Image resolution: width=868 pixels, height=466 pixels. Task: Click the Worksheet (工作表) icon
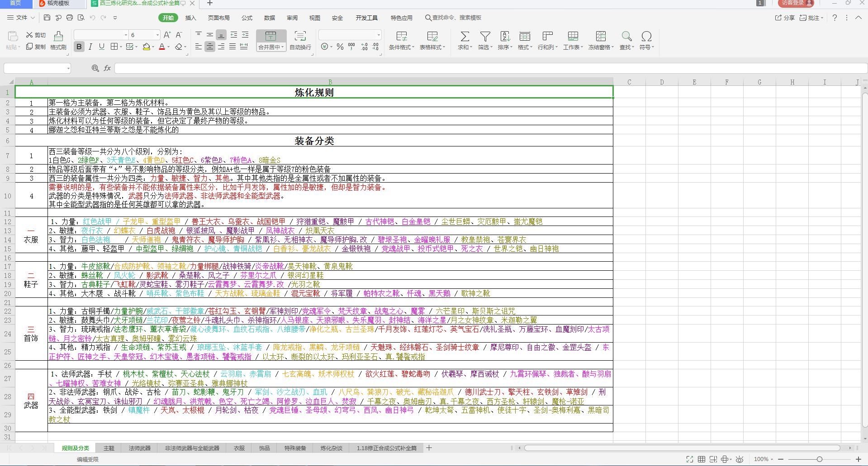coord(573,36)
